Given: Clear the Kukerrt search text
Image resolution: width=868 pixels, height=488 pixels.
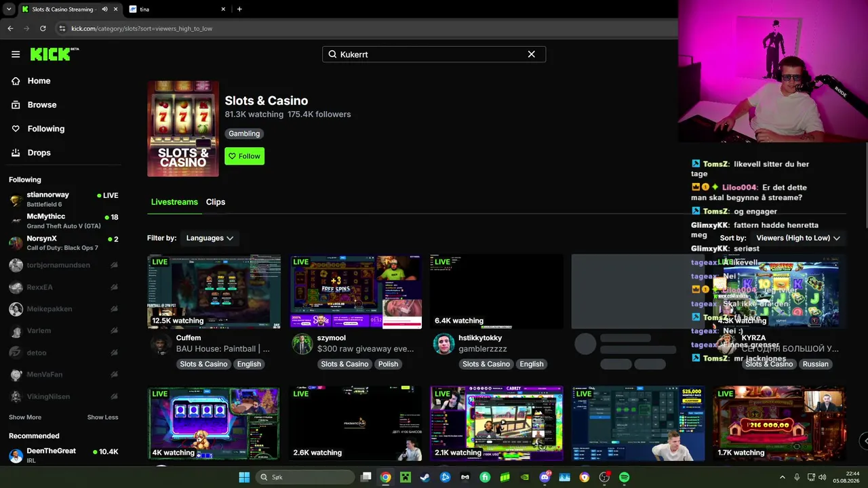Looking at the screenshot, I should [x=532, y=54].
